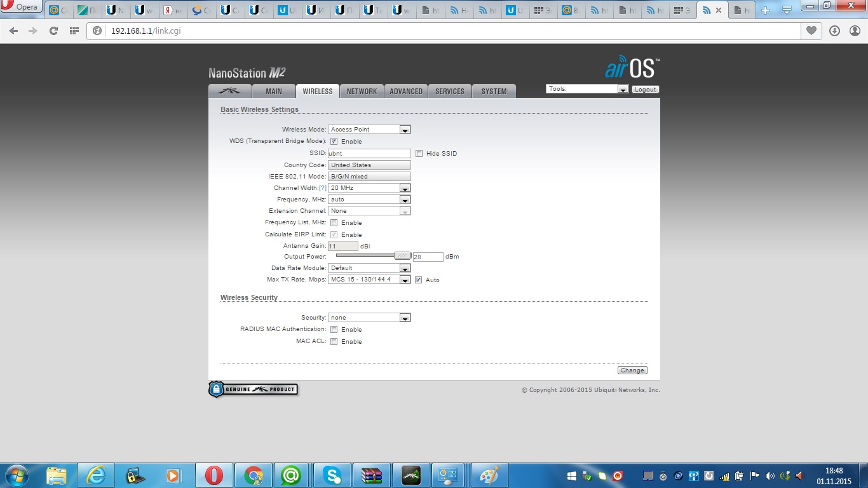This screenshot has width=868, height=488.
Task: Reload the current page
Action: tap(53, 30)
